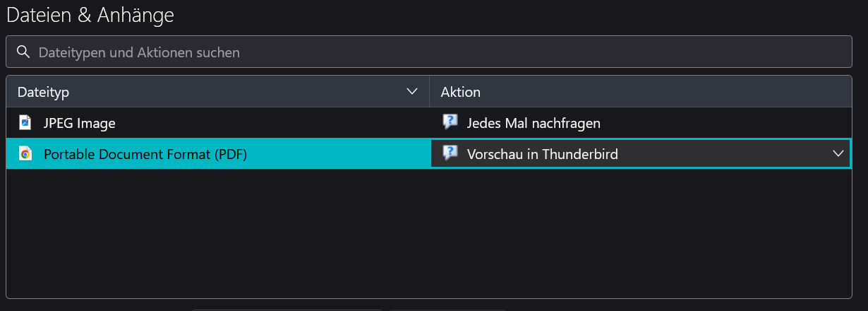Click the magnifier icon in search box

pos(23,52)
